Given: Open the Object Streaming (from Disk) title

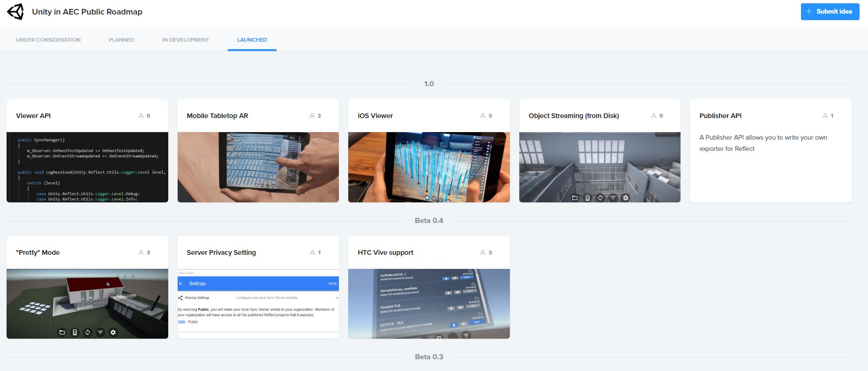Looking at the screenshot, I should pyautogui.click(x=574, y=116).
